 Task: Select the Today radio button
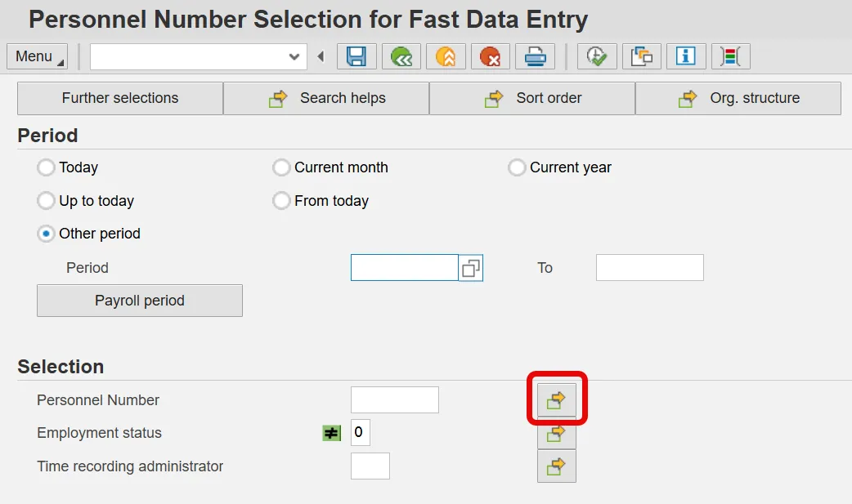tap(47, 167)
